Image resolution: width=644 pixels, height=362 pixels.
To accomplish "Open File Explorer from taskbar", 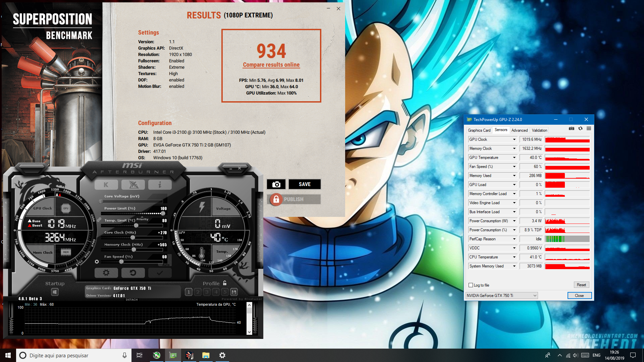I will point(206,355).
